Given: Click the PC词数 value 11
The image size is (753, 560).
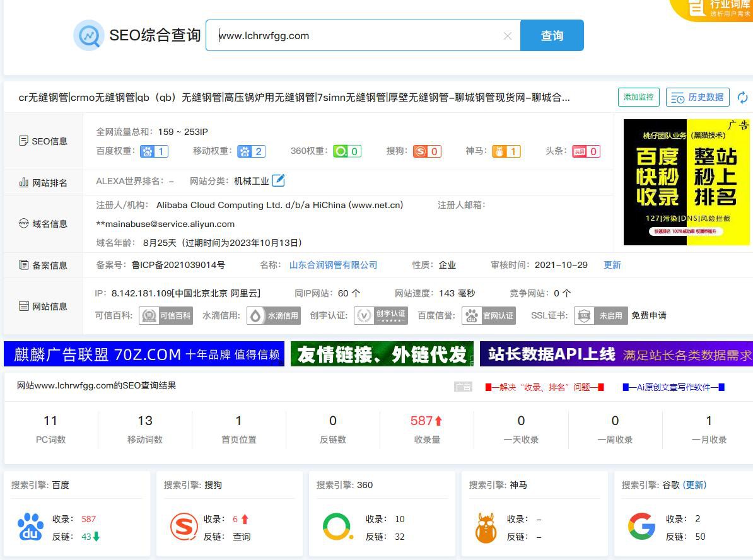Looking at the screenshot, I should coord(50,421).
